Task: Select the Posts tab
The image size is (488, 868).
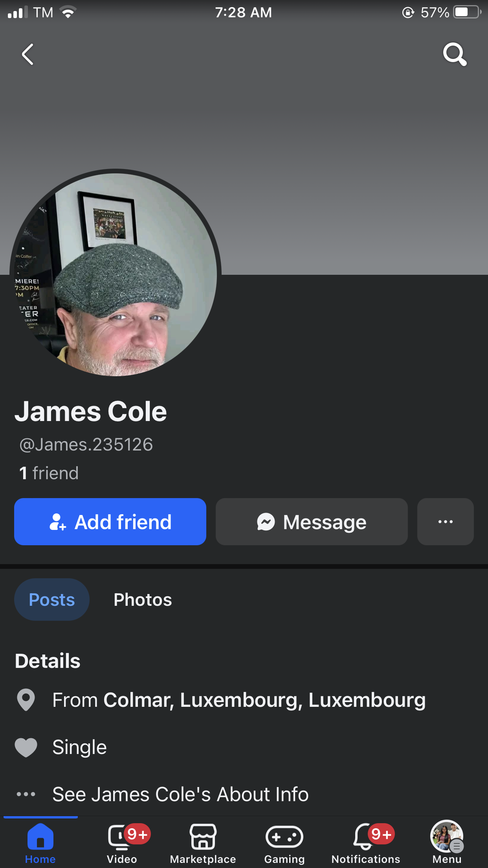Action: [52, 600]
